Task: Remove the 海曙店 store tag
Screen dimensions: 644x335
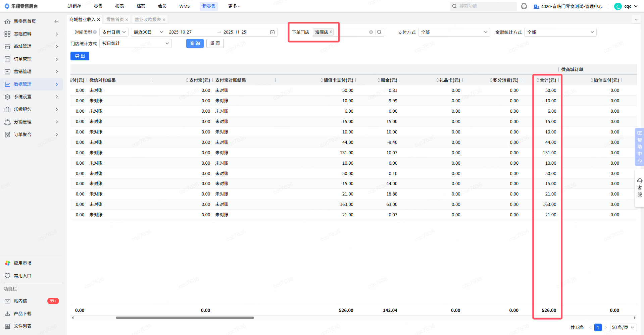Action: tap(331, 32)
